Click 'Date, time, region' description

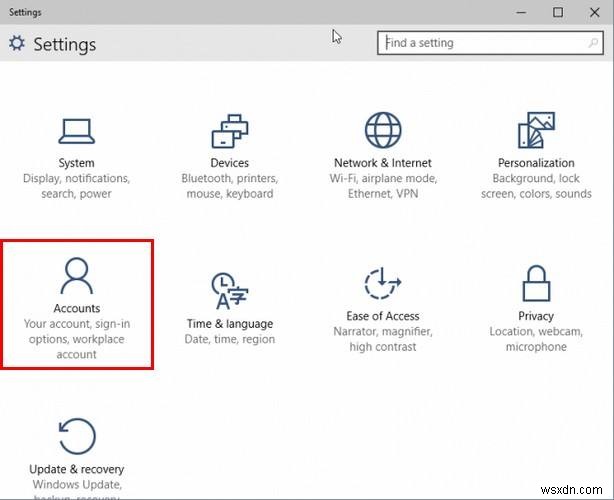230,339
